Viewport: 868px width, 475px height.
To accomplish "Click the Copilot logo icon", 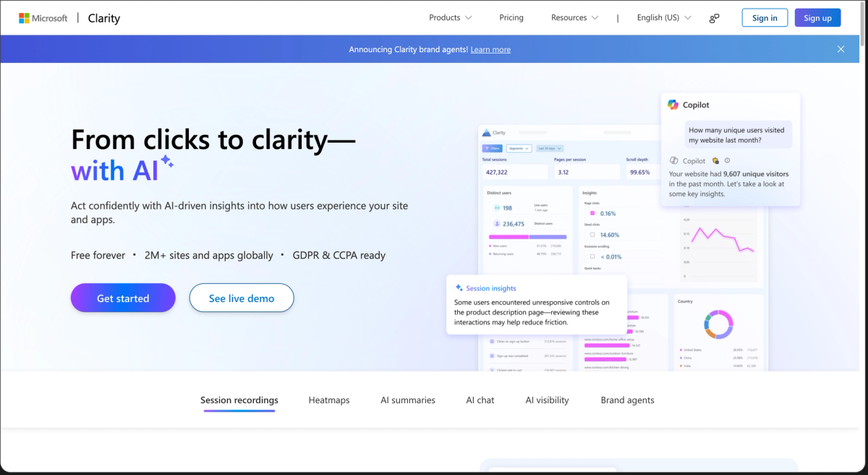I will (673, 105).
